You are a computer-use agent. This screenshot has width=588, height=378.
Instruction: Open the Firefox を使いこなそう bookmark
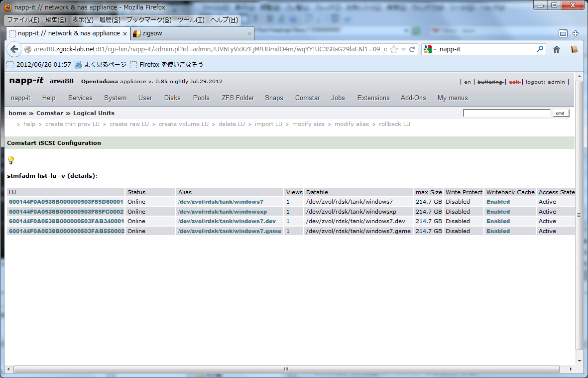[x=166, y=65]
